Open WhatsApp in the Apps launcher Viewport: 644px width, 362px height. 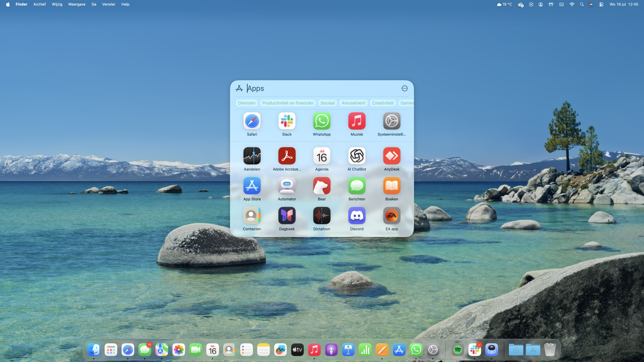[322, 121]
